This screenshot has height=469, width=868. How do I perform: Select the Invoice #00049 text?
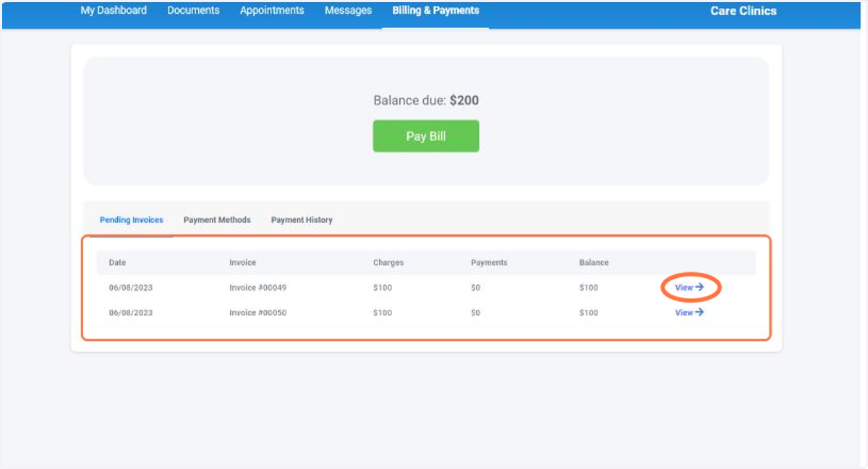coord(258,287)
